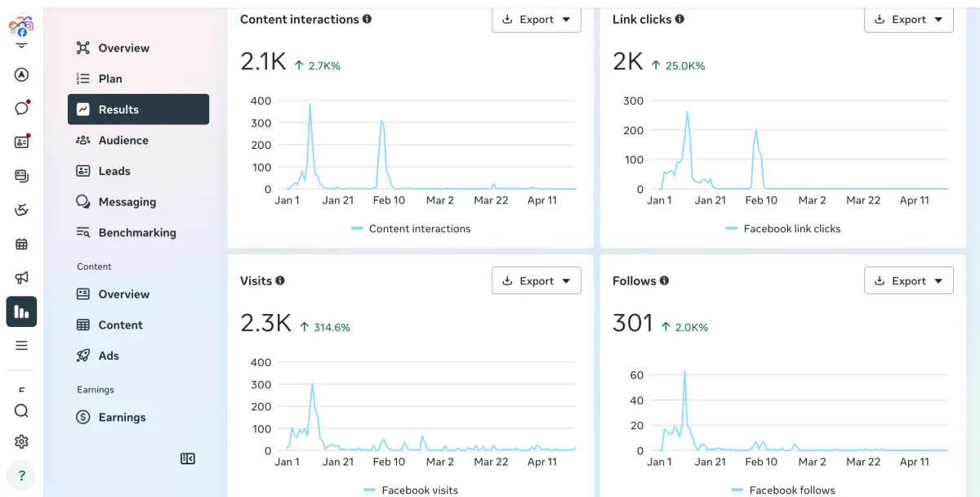Screen dimensions: 980x497
Task: Expand the Export dropdown for Content interactions
Action: click(537, 20)
